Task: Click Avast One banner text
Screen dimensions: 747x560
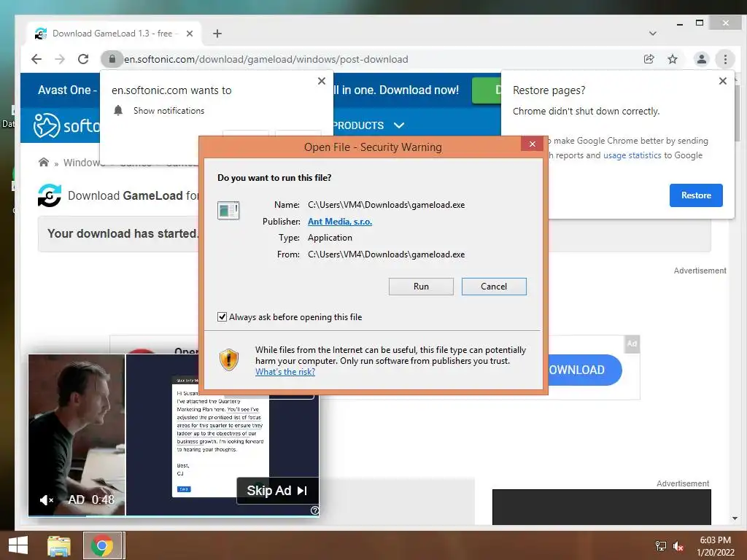Action: pyautogui.click(x=67, y=90)
